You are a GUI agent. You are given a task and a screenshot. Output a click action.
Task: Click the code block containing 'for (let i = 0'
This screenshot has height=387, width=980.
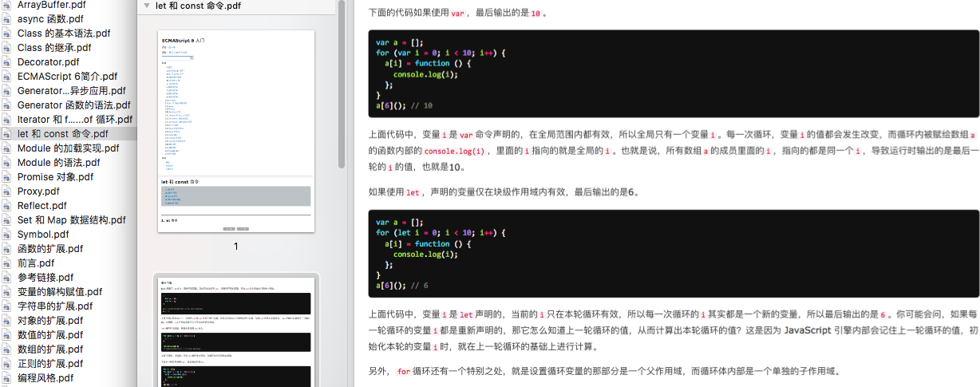(674, 254)
